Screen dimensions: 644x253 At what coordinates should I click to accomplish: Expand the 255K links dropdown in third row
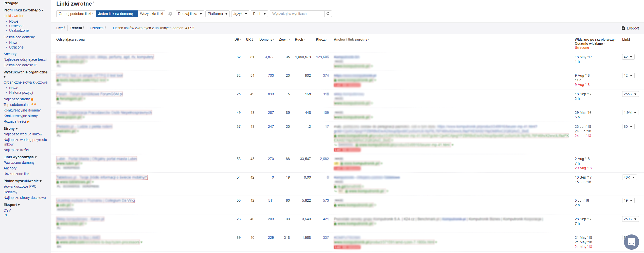[x=630, y=94]
